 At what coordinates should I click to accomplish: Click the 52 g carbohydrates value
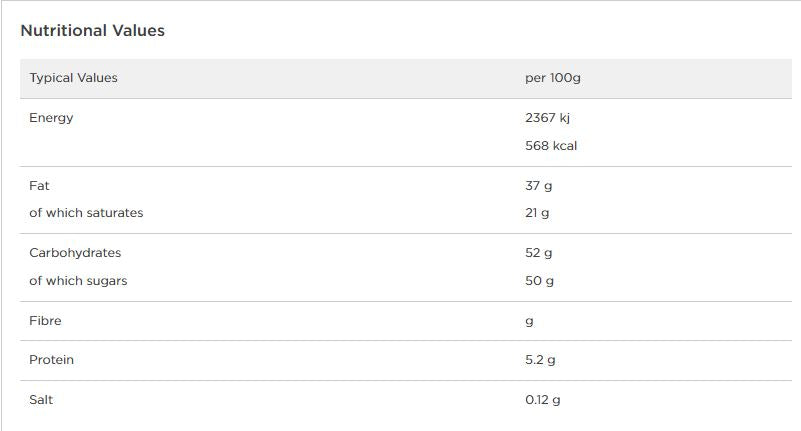pyautogui.click(x=538, y=253)
